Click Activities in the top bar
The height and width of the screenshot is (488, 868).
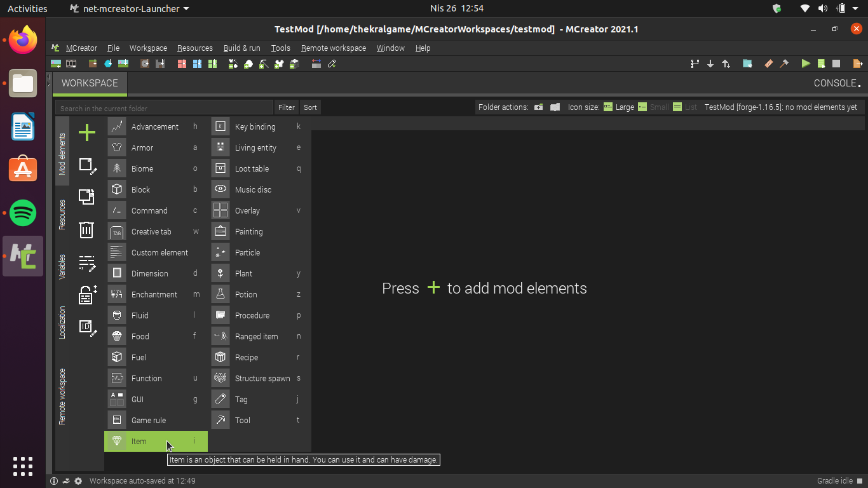click(27, 9)
